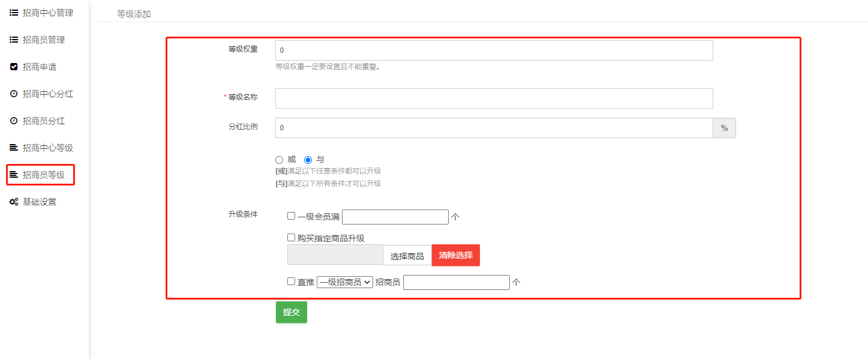Click the clock icon beside 招商中心分红
The height and width of the screenshot is (359, 868).
(14, 94)
